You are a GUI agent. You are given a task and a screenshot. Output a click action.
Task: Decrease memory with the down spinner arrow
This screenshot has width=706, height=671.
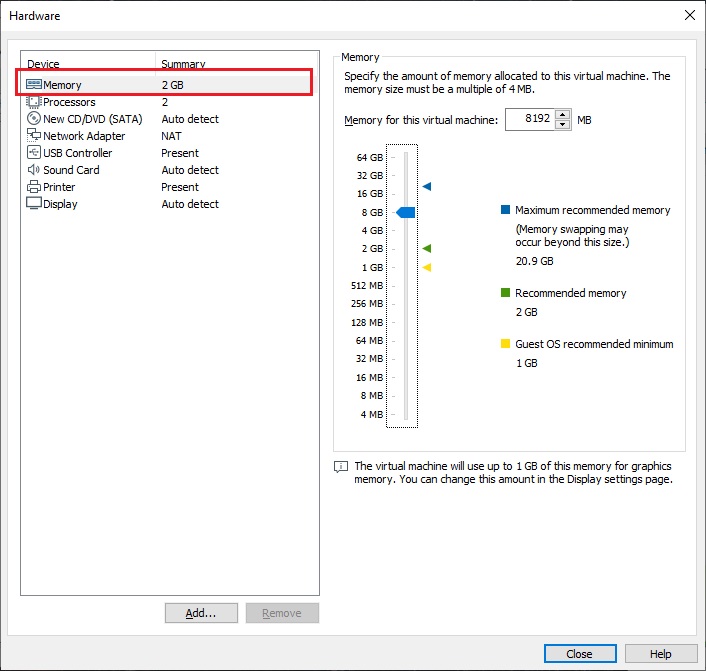[x=562, y=125]
